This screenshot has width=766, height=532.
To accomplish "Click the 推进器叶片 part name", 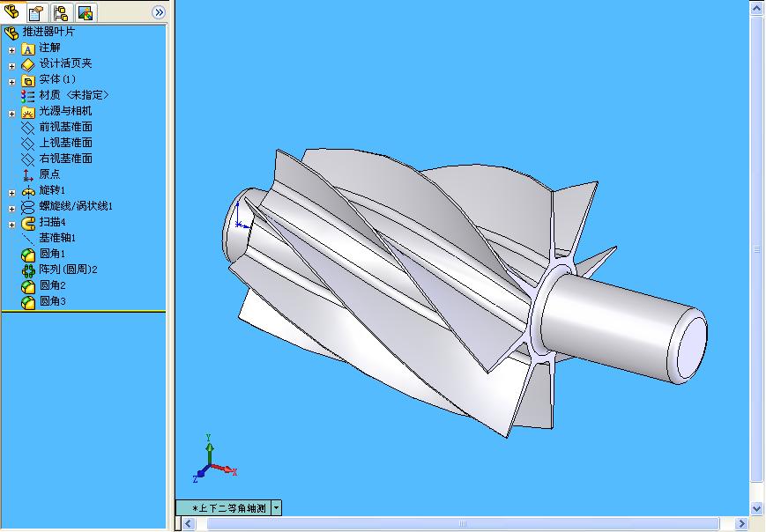I will click(x=48, y=33).
